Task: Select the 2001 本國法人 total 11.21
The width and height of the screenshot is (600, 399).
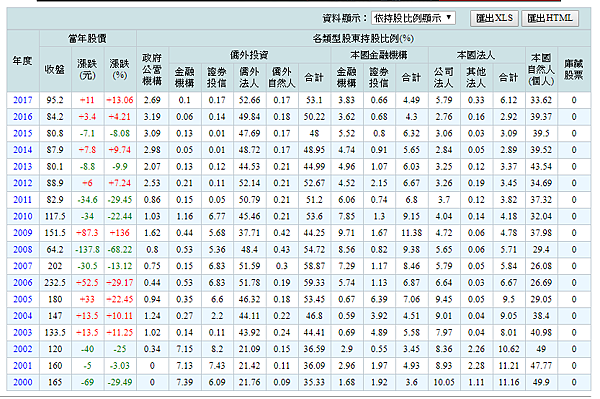Action: [509, 366]
